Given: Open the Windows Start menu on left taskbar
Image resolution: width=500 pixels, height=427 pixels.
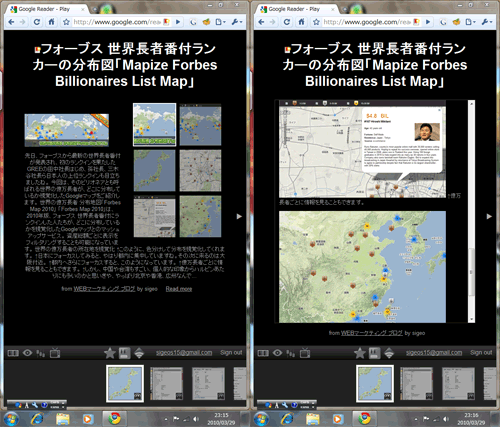Looking at the screenshot, I should tap(11, 418).
